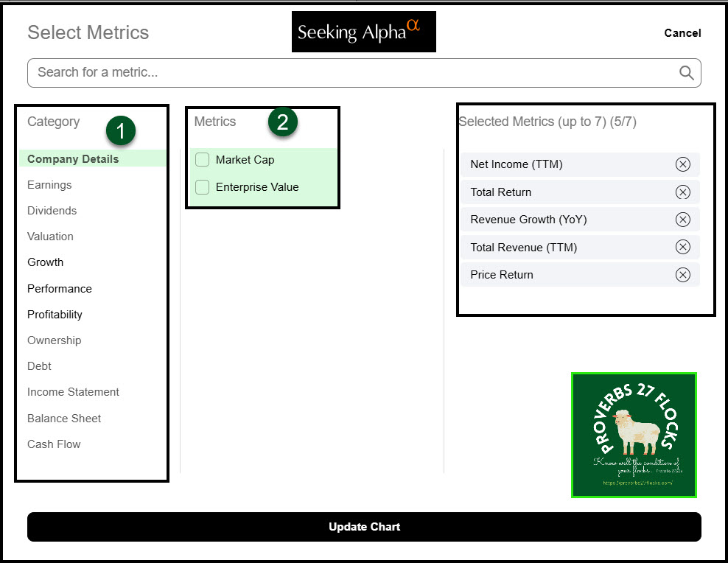Show Cash Flow metrics
The image size is (728, 563).
[54, 444]
